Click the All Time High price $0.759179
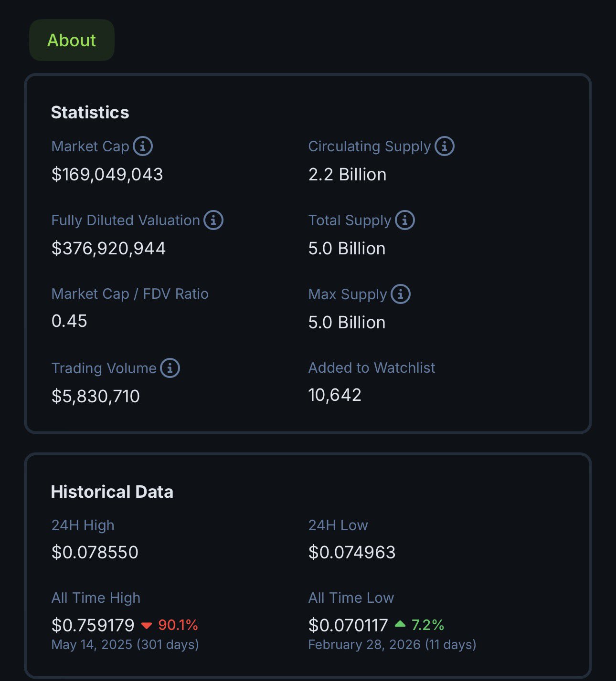This screenshot has width=616, height=681. tap(93, 625)
